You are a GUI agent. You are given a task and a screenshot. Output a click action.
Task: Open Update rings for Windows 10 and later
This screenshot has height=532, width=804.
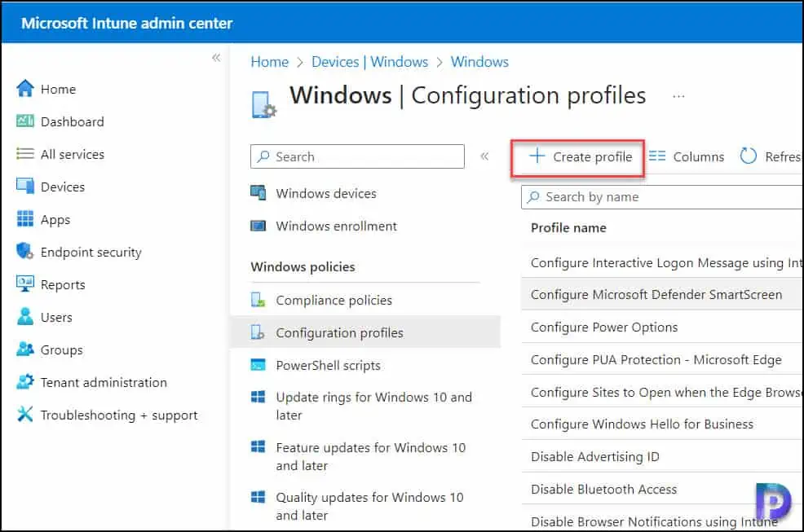click(x=373, y=406)
